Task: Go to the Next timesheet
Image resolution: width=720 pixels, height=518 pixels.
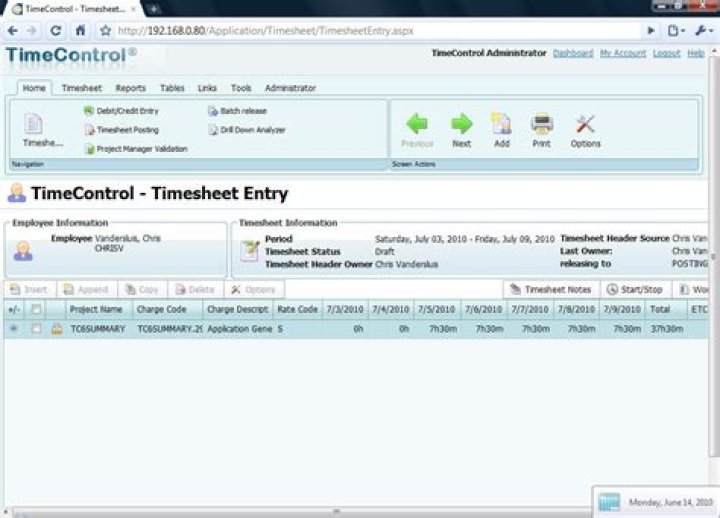Action: click(461, 130)
